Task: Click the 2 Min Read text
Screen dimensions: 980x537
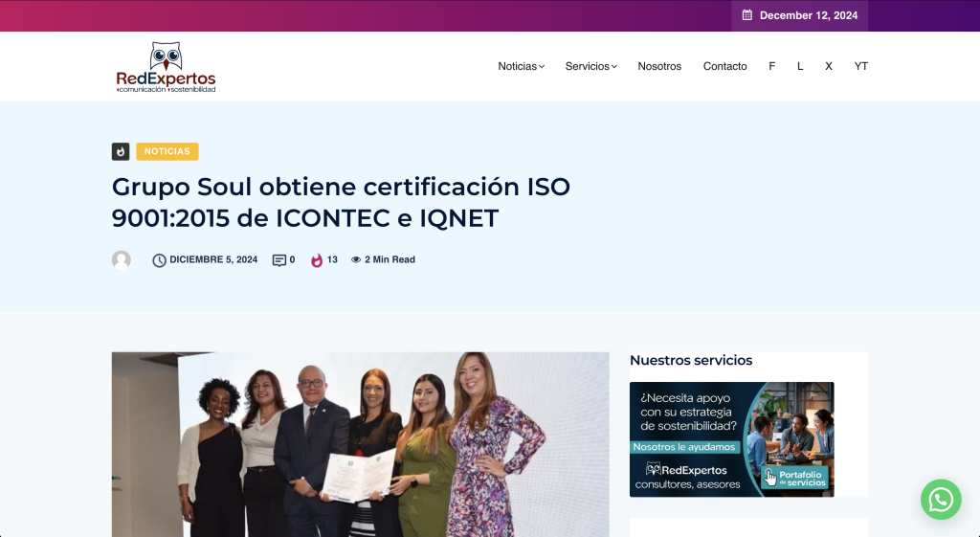Action: pos(390,259)
